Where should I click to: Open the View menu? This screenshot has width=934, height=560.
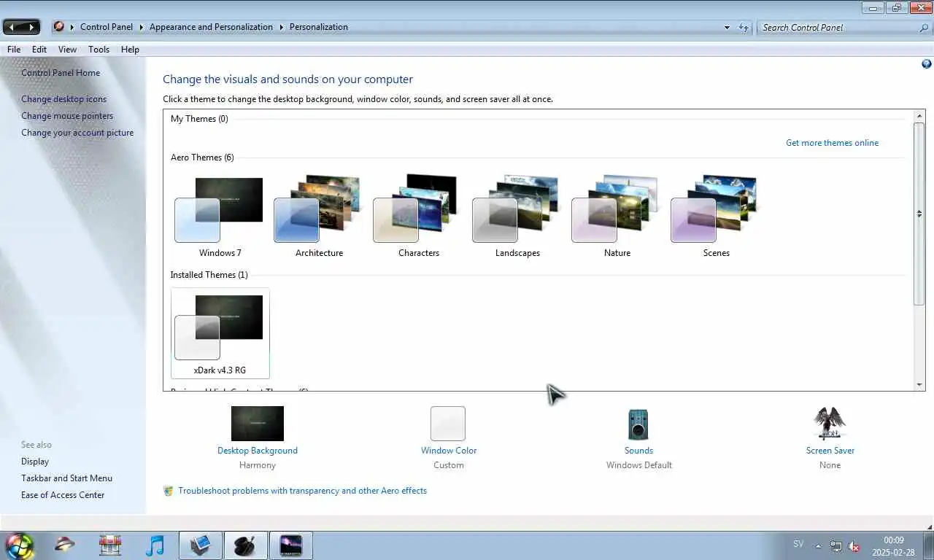click(68, 50)
